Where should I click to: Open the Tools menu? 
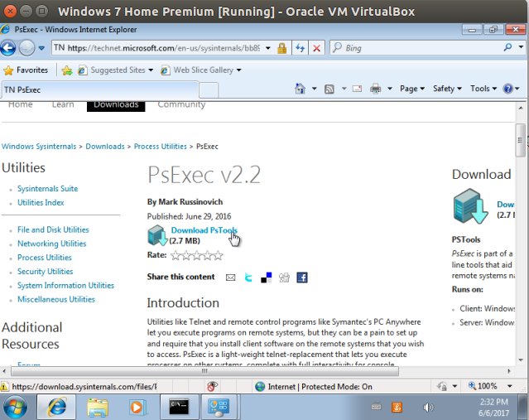[483, 89]
